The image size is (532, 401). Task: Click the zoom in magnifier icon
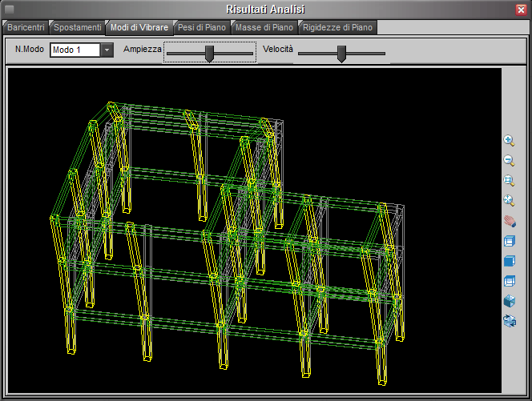(x=509, y=140)
